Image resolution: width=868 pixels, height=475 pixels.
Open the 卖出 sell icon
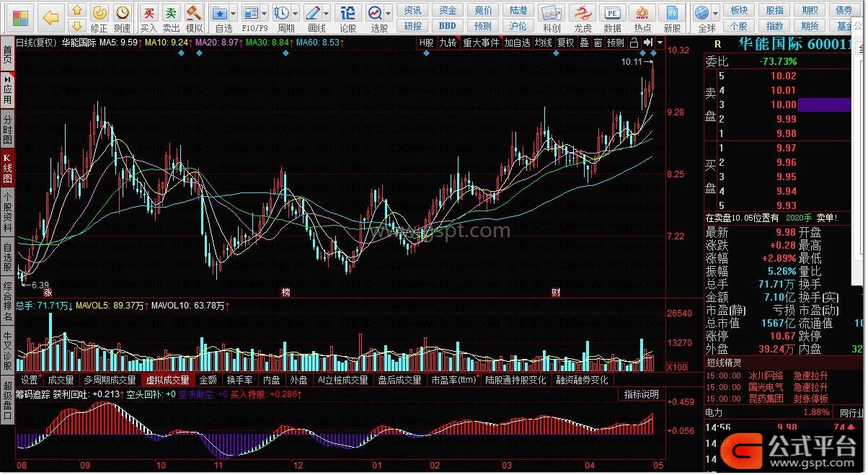coord(171,13)
